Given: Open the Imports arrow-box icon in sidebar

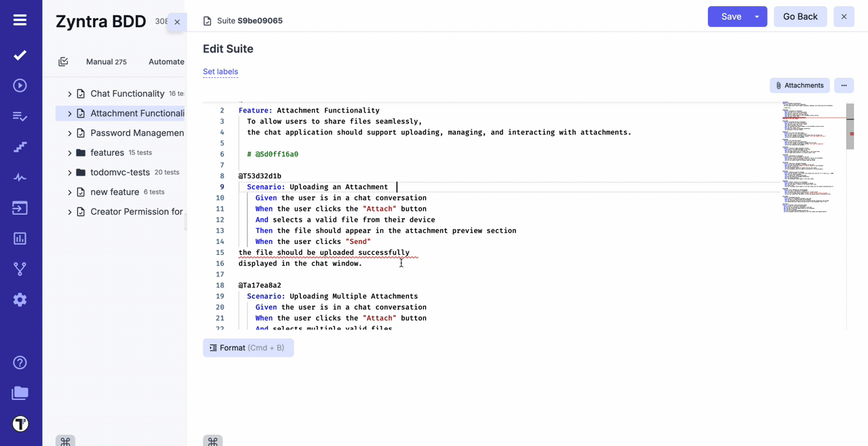Looking at the screenshot, I should coord(20,208).
